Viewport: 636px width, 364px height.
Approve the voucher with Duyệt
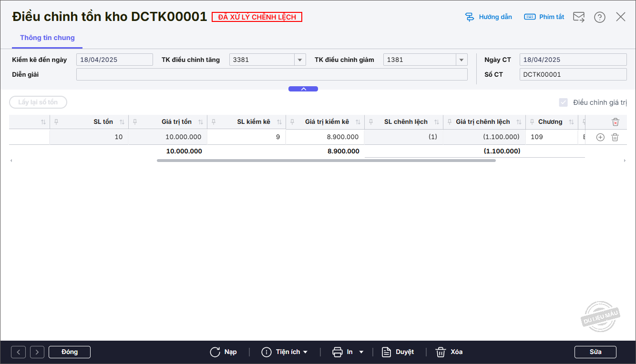[x=398, y=352]
